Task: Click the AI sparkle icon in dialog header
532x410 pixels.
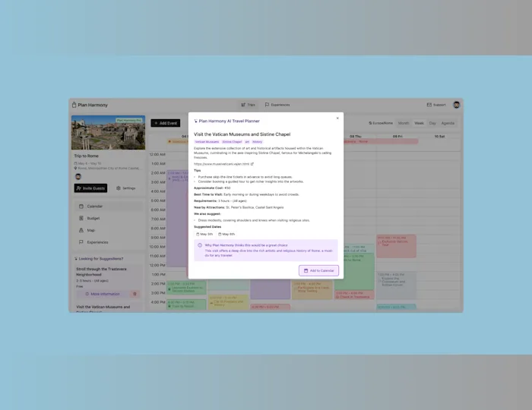Action: pyautogui.click(x=196, y=121)
